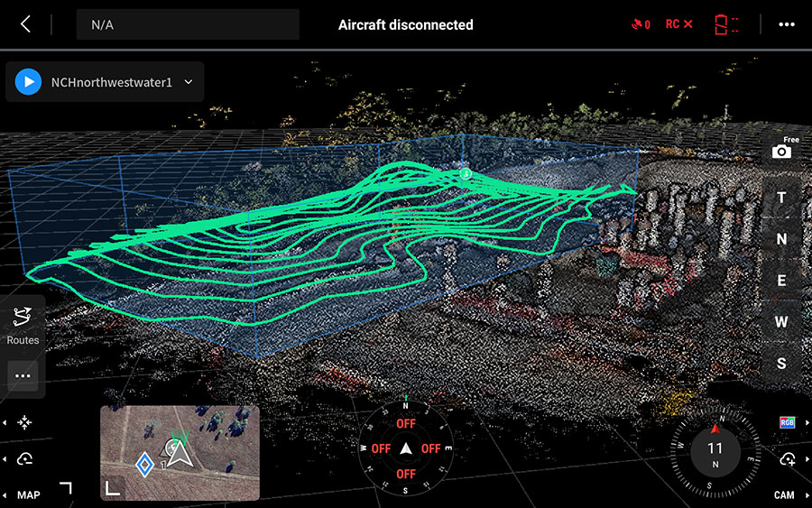The width and height of the screenshot is (812, 508).
Task: Expand the arrow right of CAM label
Action: [x=807, y=495]
